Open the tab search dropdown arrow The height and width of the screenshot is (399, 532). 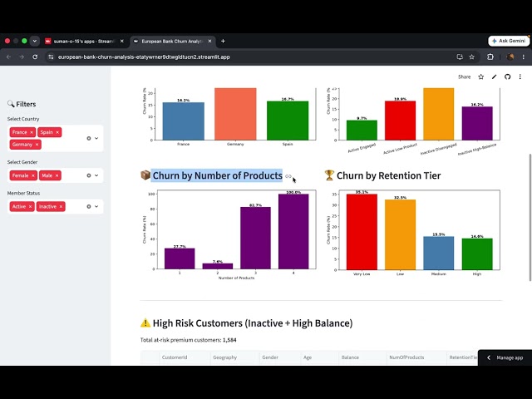coord(35,41)
